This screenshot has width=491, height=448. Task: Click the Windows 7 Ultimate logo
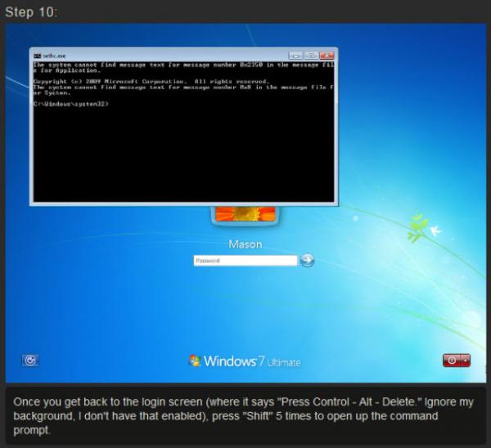245,361
